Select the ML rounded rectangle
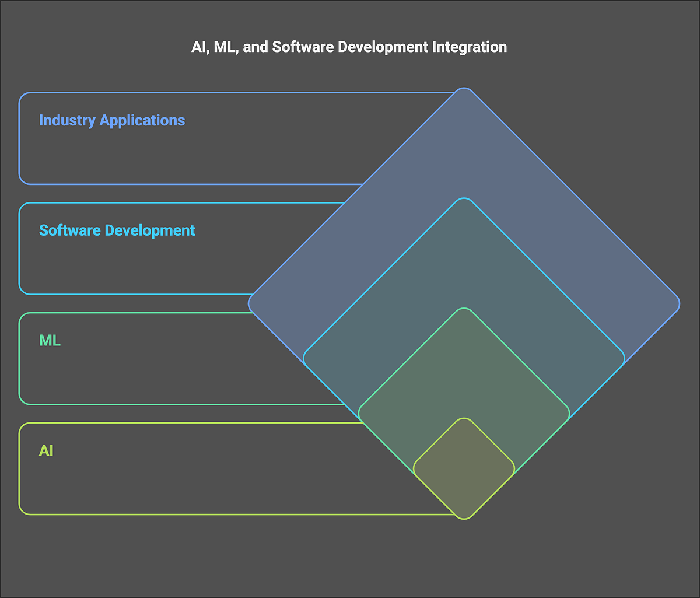Image resolution: width=700 pixels, height=598 pixels. (175, 358)
